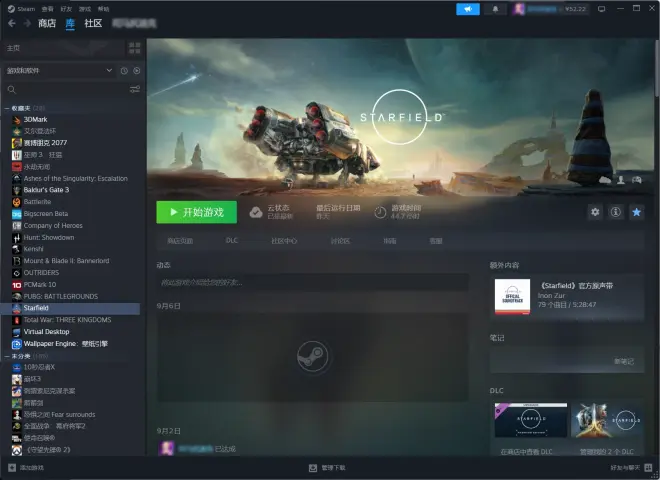Click the search magnifier icon
Viewport: 660px width, 480px height.
[x=12, y=90]
